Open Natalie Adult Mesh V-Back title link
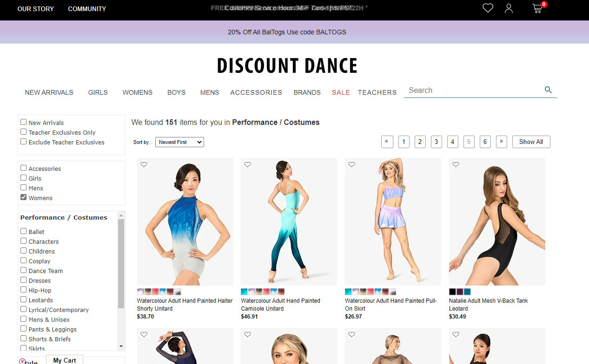The width and height of the screenshot is (589, 364). 489,305
